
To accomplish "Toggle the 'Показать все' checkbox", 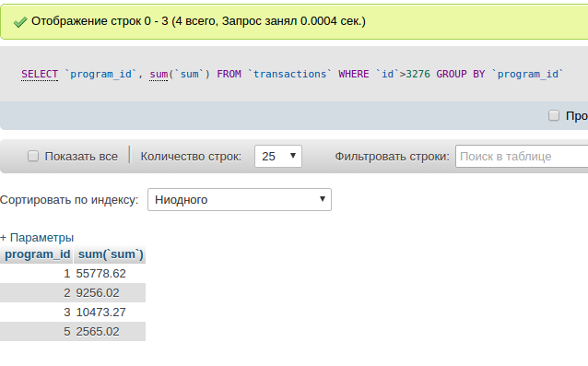I will pos(33,156).
